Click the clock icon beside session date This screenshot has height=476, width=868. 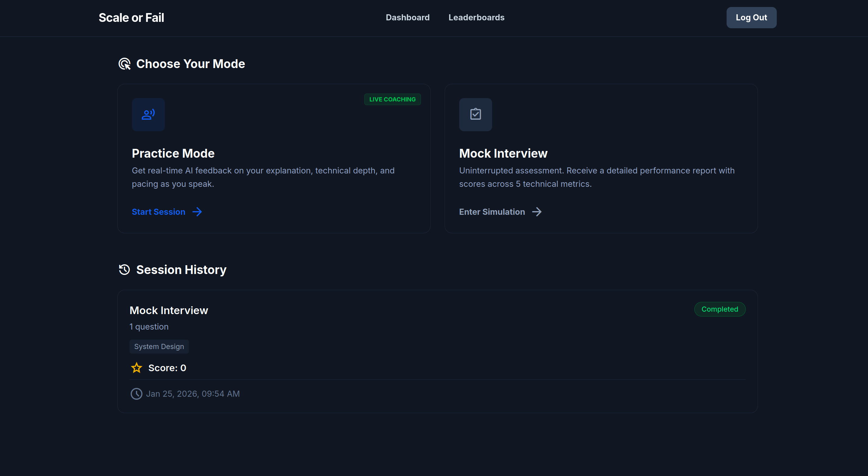[137, 394]
